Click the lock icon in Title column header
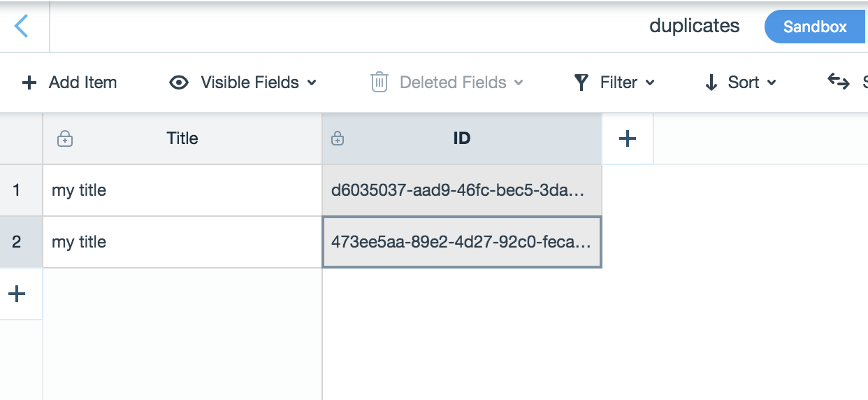868x400 pixels. tap(65, 138)
